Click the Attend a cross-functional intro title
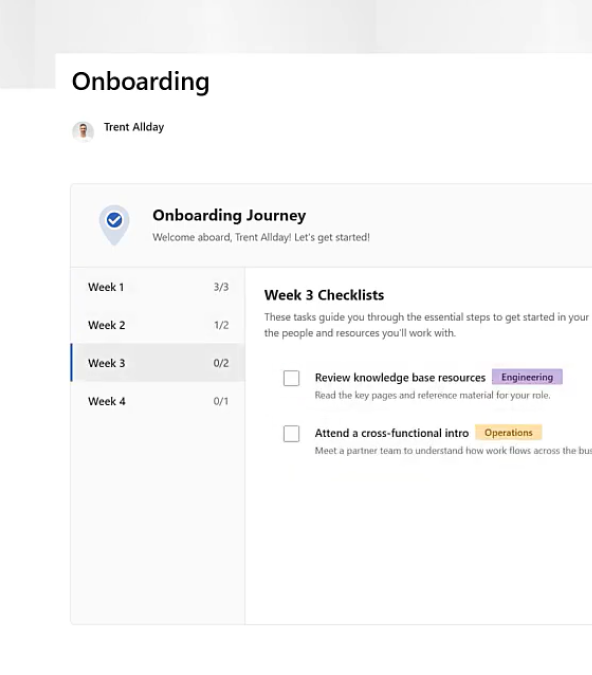 392,433
